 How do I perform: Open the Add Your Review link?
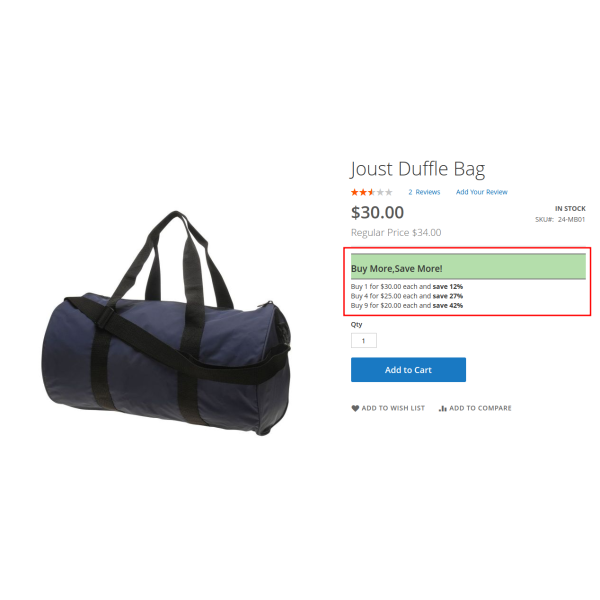coord(481,192)
